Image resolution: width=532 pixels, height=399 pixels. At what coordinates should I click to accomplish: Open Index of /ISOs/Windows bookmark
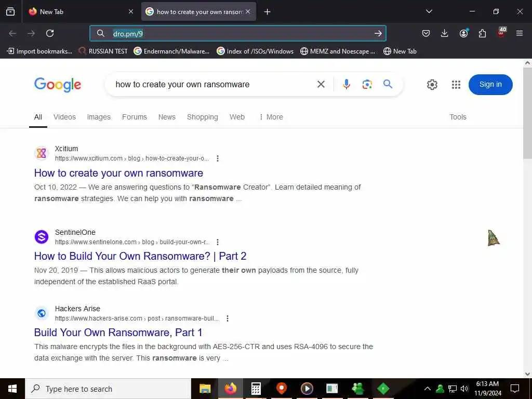[255, 51]
